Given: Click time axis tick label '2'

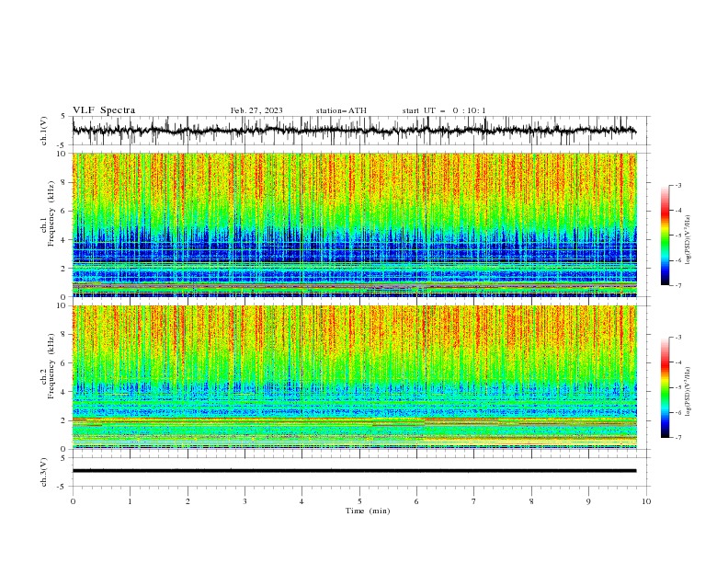Looking at the screenshot, I should pos(188,501).
